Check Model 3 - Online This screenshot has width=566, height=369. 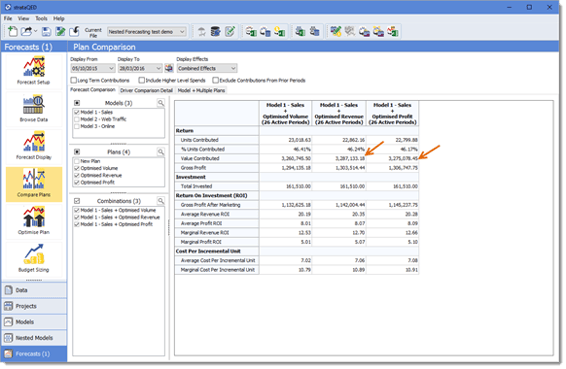coord(77,126)
